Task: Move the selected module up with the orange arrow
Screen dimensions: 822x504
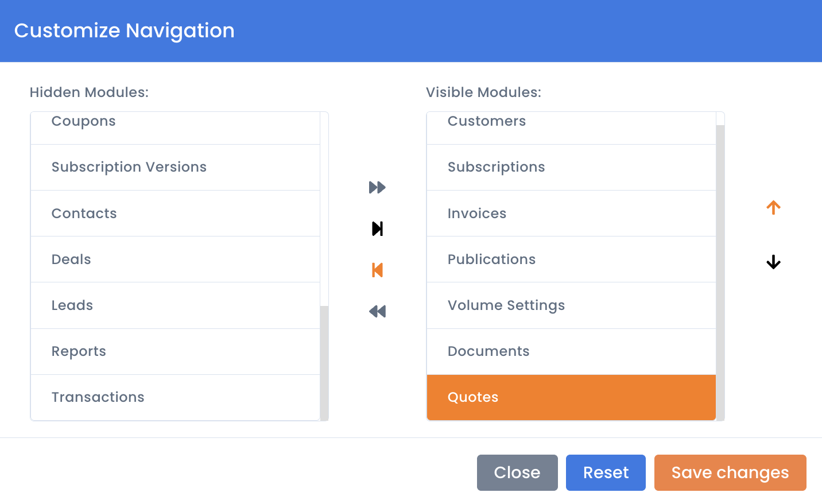Action: 773,207
